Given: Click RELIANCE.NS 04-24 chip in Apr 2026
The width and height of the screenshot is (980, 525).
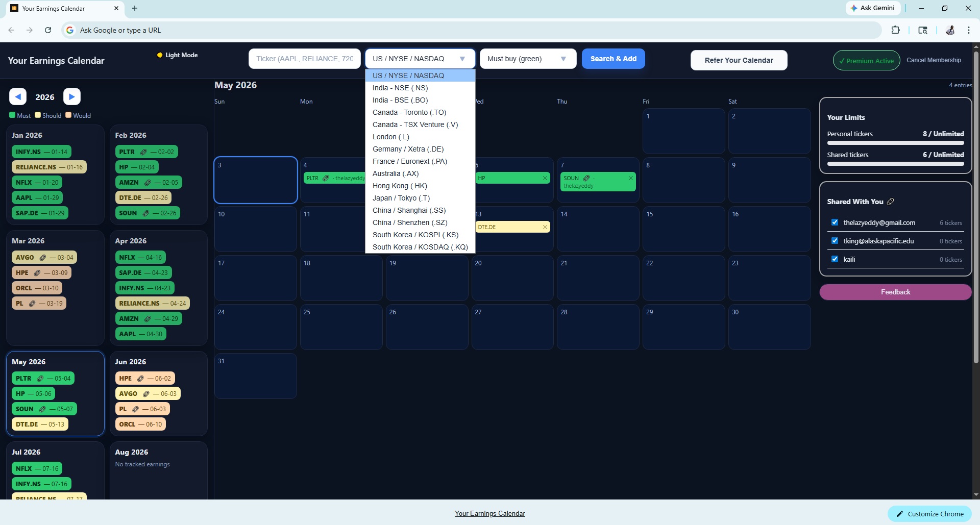Looking at the screenshot, I should click(x=153, y=304).
